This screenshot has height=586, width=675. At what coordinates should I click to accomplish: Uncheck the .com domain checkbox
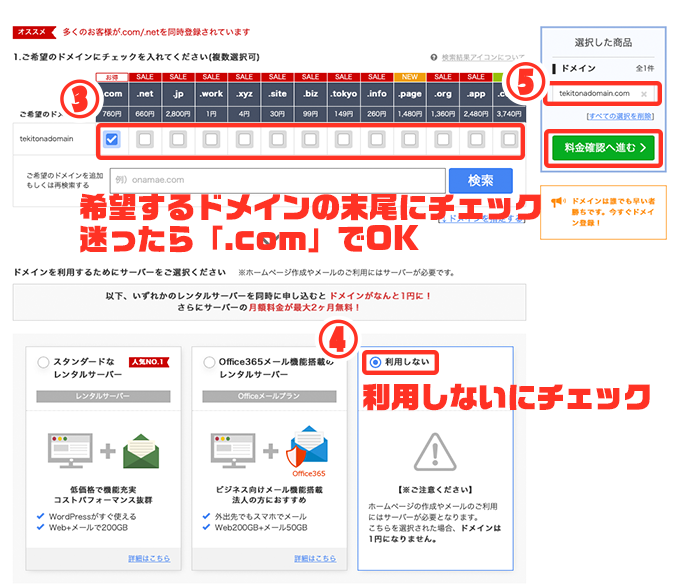click(x=112, y=140)
